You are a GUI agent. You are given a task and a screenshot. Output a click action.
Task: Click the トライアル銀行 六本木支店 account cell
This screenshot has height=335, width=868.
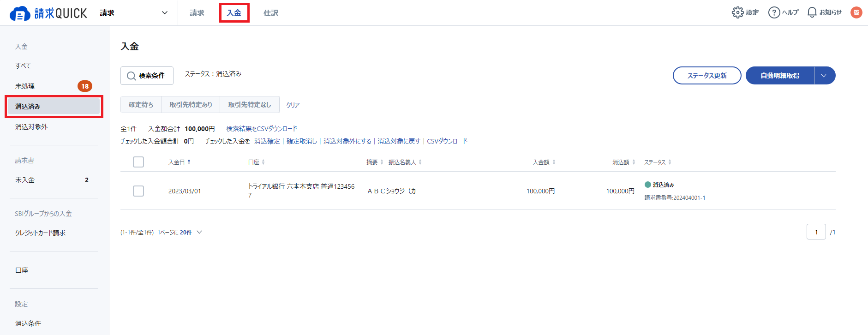(x=301, y=191)
